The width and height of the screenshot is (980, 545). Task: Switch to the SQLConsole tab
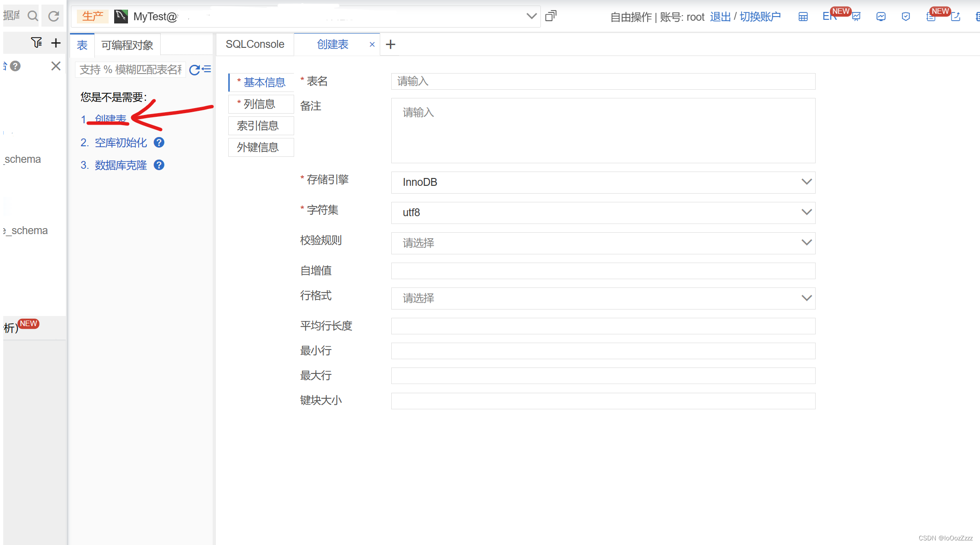coord(255,44)
